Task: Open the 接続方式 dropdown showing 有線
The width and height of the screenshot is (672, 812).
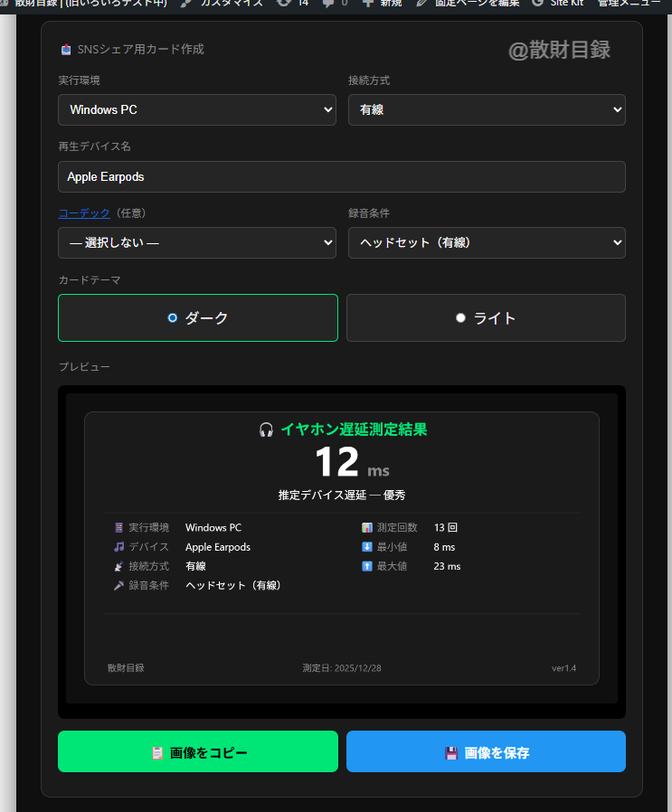Action: click(x=487, y=110)
